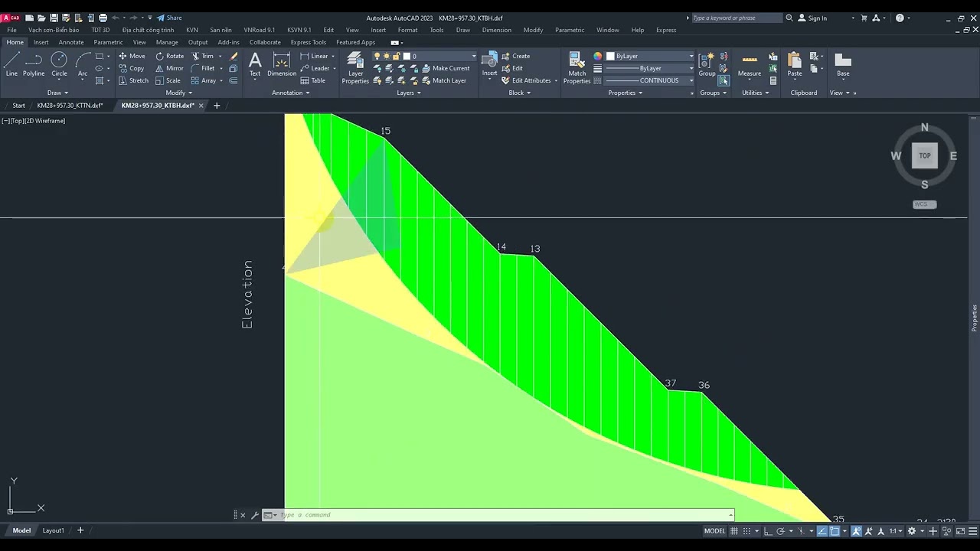Select the Line drawing tool
The width and height of the screenshot is (980, 551).
(x=11, y=64)
